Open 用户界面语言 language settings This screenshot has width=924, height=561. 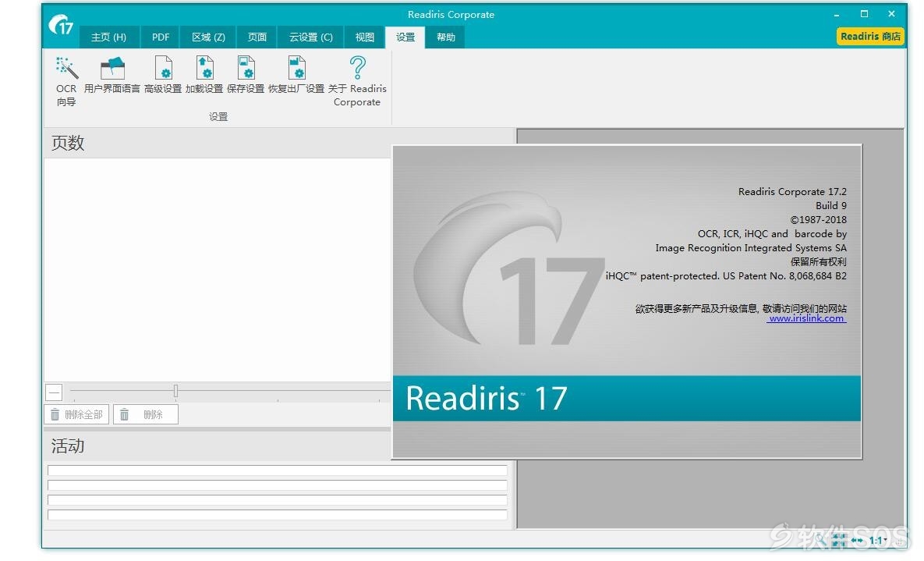tap(112, 76)
